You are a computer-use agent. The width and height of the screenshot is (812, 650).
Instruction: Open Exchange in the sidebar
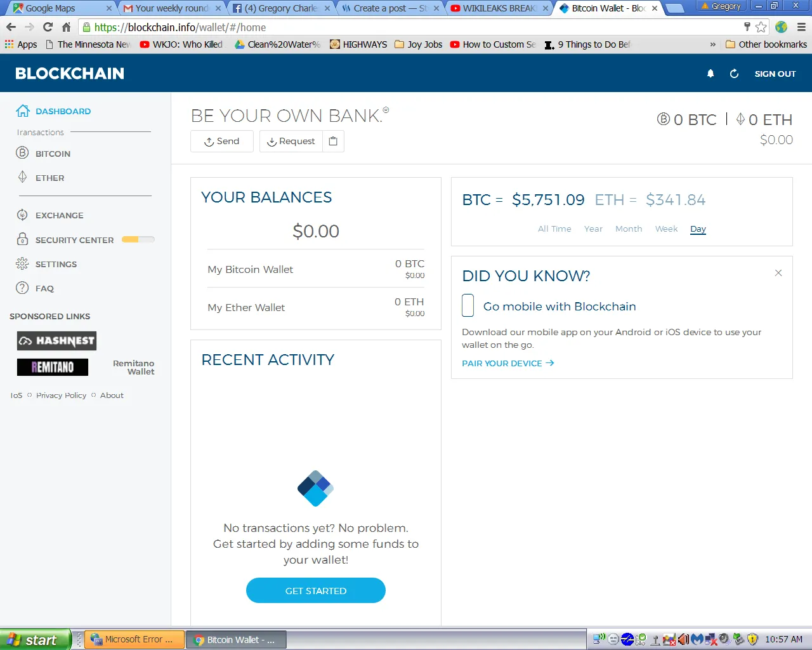[59, 215]
